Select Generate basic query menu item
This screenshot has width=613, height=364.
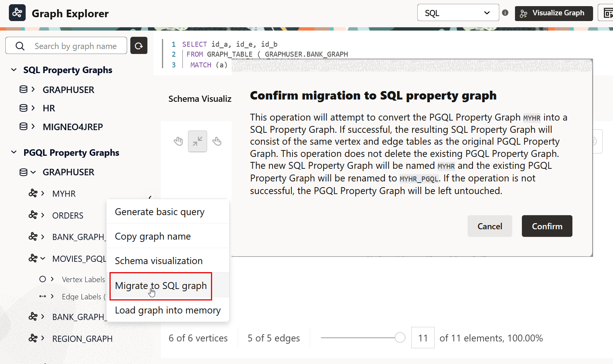pyautogui.click(x=168, y=212)
